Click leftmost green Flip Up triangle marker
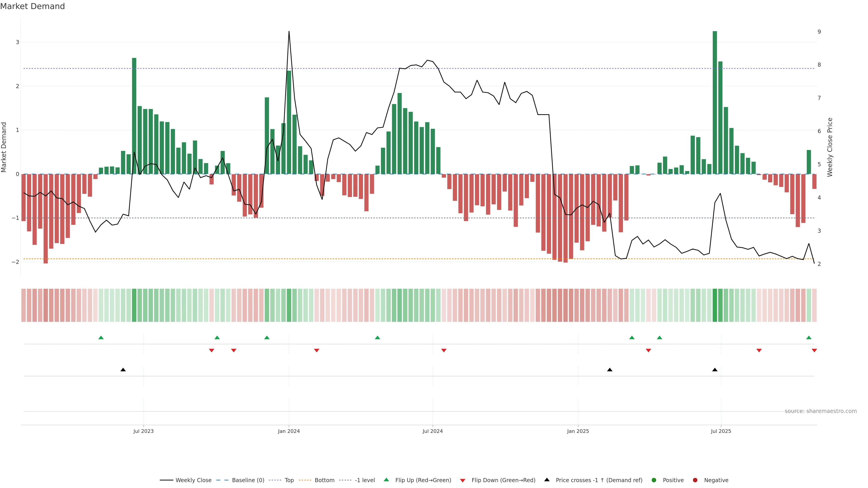This screenshot has height=488, width=868. [x=101, y=338]
